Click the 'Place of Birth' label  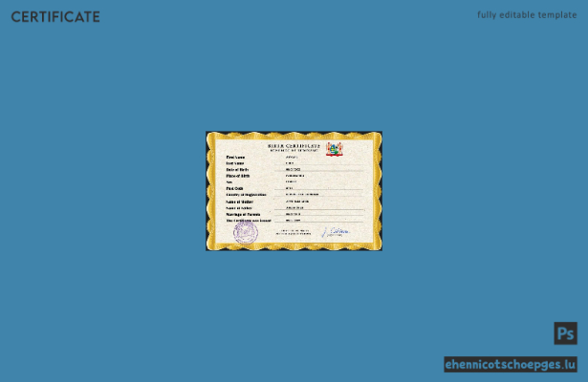point(238,176)
